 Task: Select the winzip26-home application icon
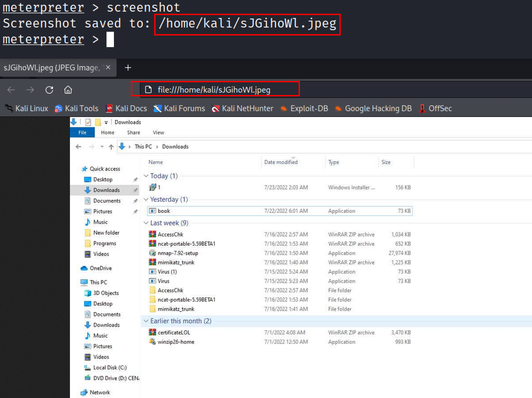pos(152,342)
